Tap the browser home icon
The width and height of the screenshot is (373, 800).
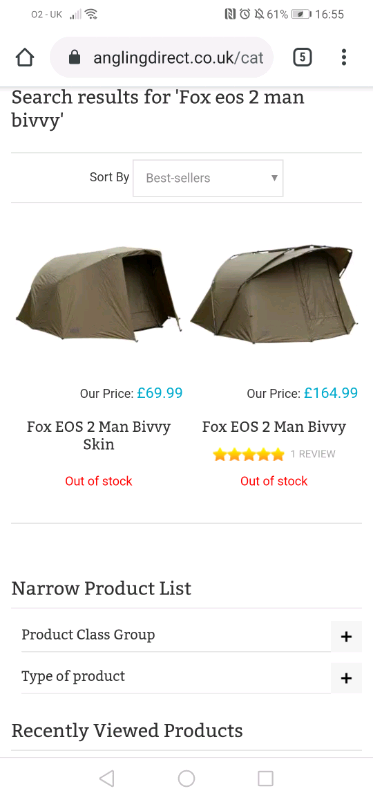coord(24,58)
